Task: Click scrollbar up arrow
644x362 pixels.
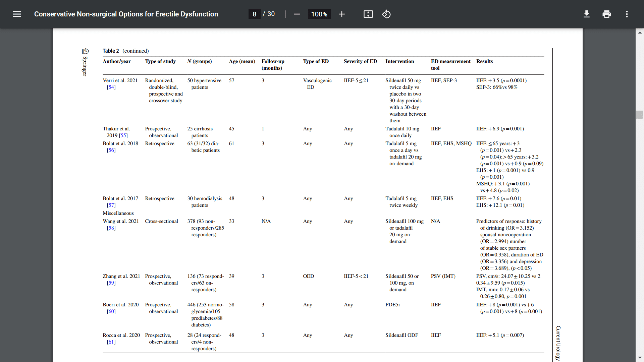Action: 640,33
